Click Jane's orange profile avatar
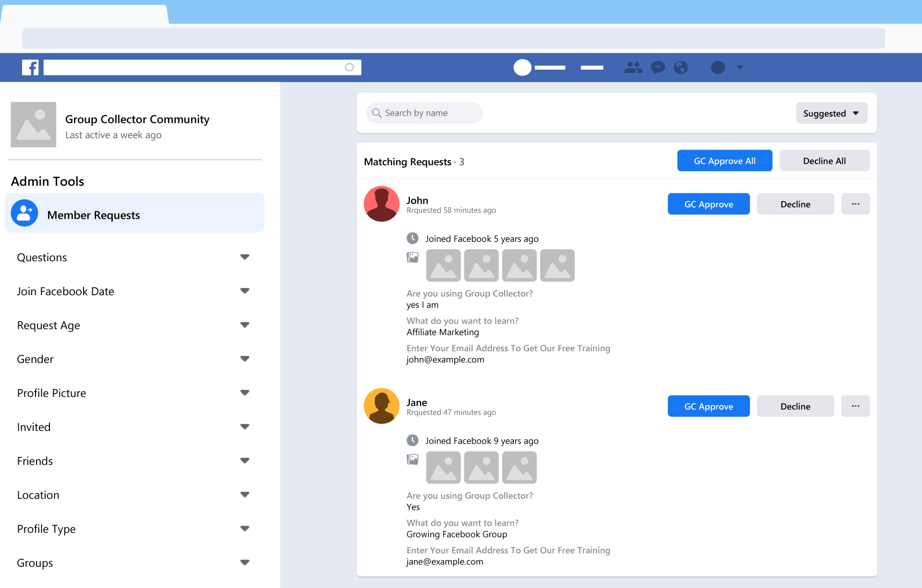 tap(381, 406)
